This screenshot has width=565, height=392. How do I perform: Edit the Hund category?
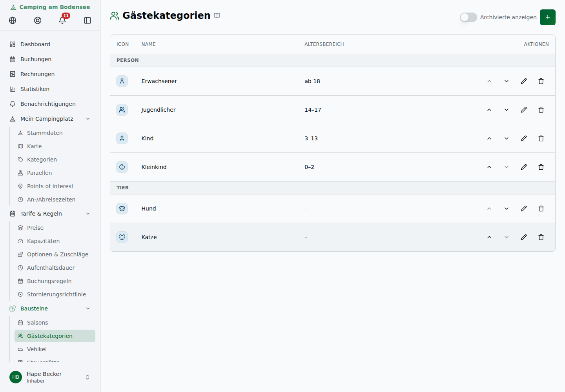tap(524, 209)
